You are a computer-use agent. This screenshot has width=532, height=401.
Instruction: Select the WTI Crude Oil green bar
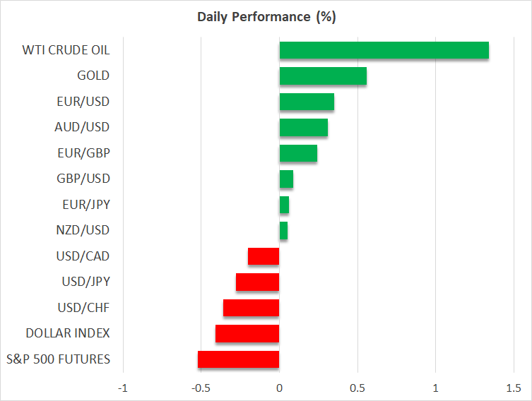click(384, 50)
